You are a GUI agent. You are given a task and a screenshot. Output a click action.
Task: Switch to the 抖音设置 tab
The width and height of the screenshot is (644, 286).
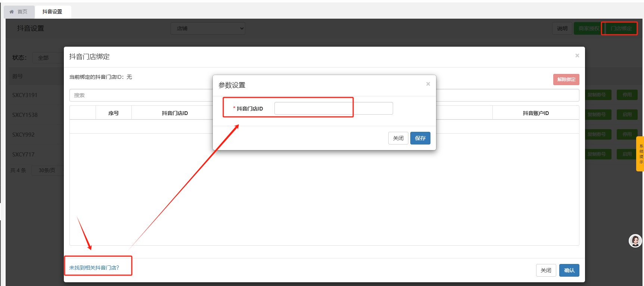point(53,12)
